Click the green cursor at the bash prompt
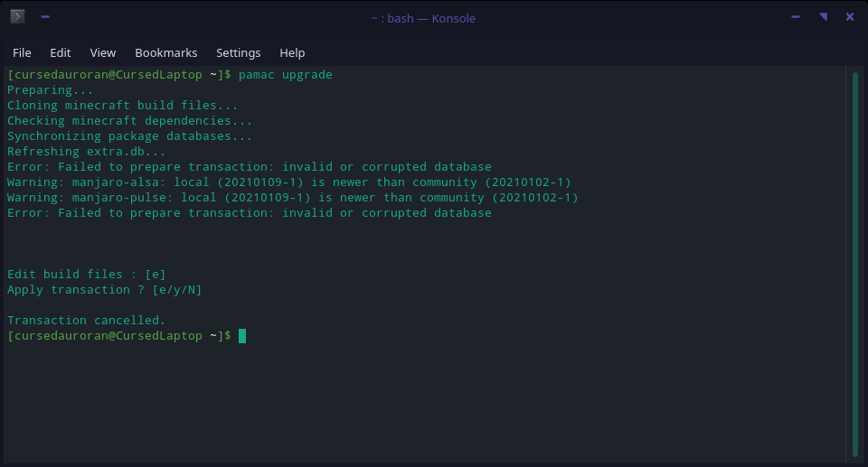 [x=242, y=336]
